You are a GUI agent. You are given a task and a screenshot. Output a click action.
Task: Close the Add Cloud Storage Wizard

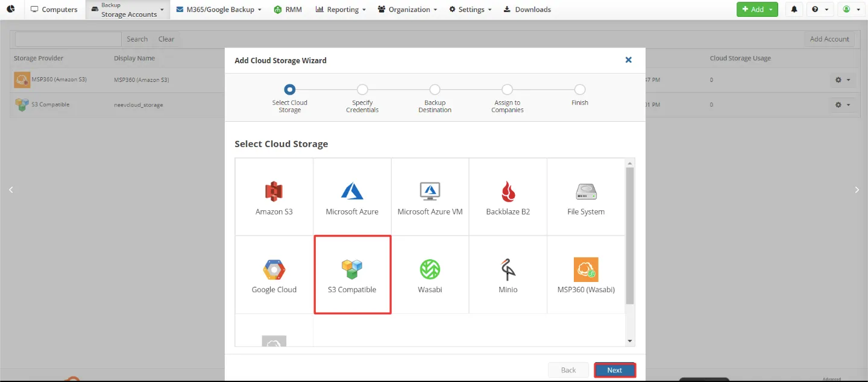click(629, 60)
